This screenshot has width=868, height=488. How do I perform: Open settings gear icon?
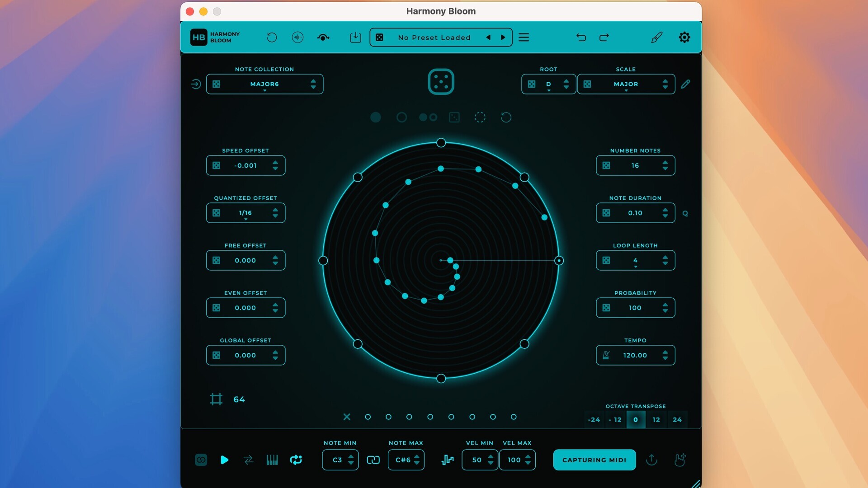[684, 38]
